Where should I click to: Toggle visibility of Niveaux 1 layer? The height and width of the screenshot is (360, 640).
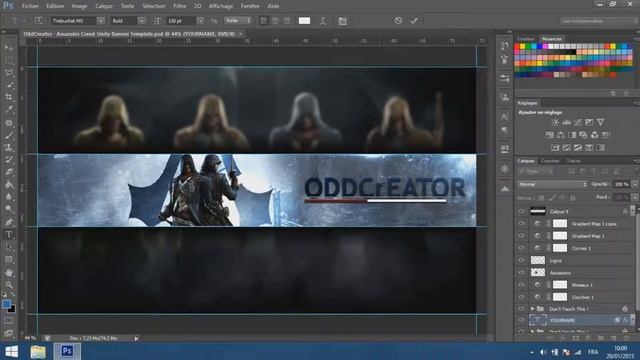[x=521, y=284]
